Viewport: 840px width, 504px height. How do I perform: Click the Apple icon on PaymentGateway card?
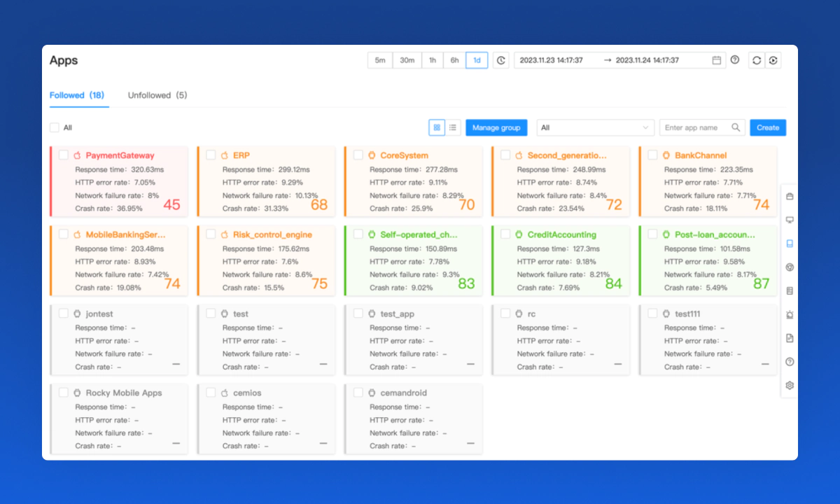(x=78, y=155)
